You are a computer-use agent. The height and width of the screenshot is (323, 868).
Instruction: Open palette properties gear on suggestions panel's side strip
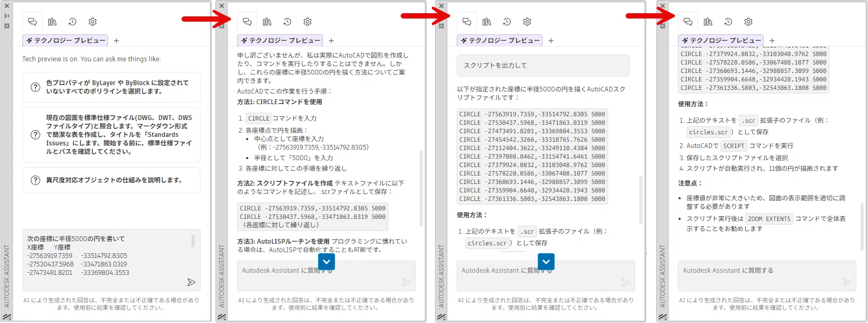coord(7,25)
